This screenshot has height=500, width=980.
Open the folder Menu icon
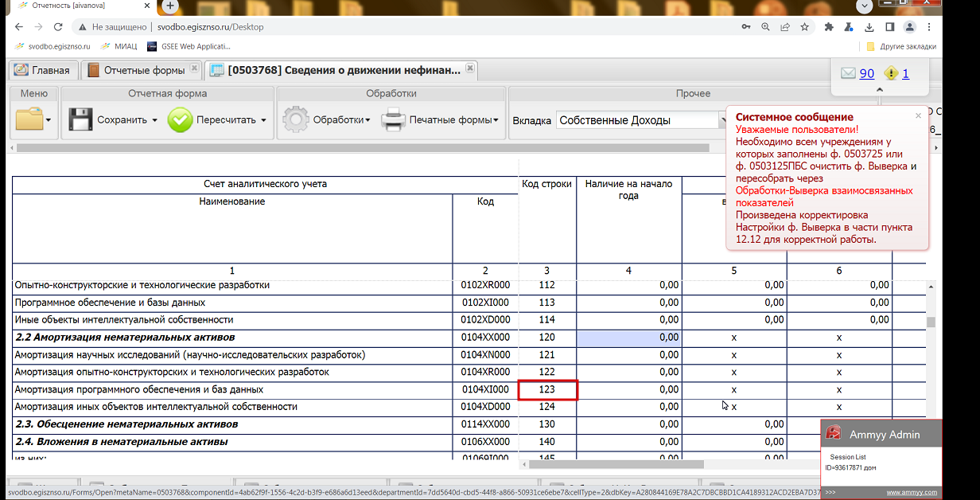(29, 120)
